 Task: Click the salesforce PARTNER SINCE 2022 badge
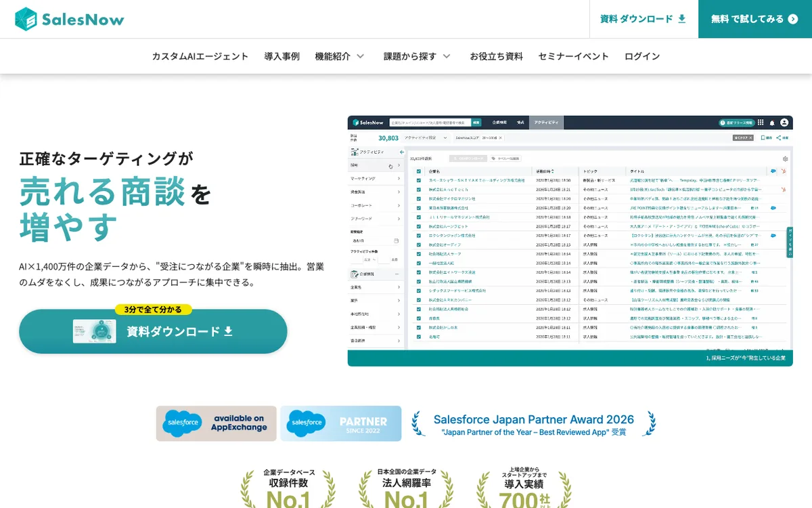[341, 423]
